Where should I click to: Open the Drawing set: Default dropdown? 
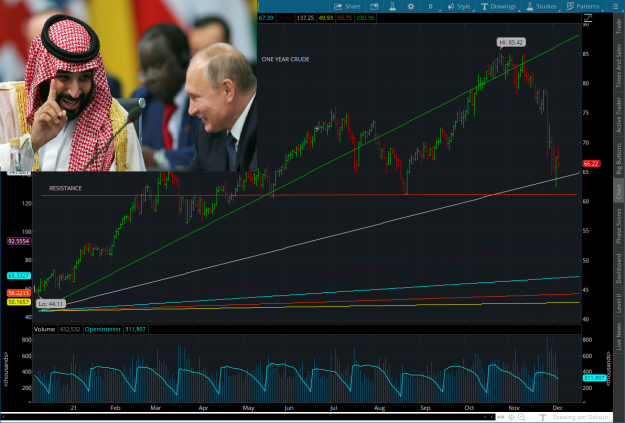tap(580, 417)
